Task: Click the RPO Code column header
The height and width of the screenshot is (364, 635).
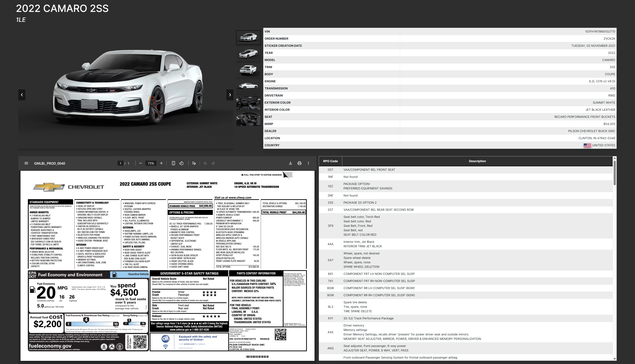Action: point(330,161)
